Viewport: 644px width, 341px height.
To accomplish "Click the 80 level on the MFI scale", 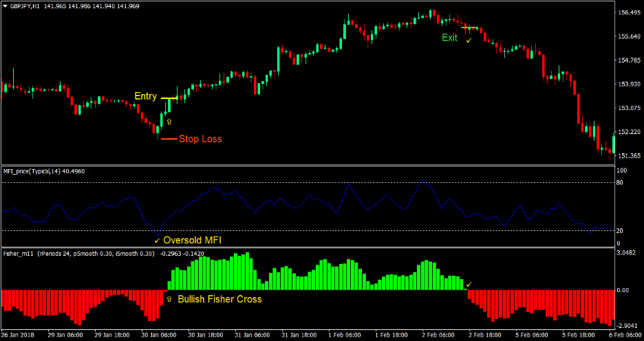I will pos(620,182).
